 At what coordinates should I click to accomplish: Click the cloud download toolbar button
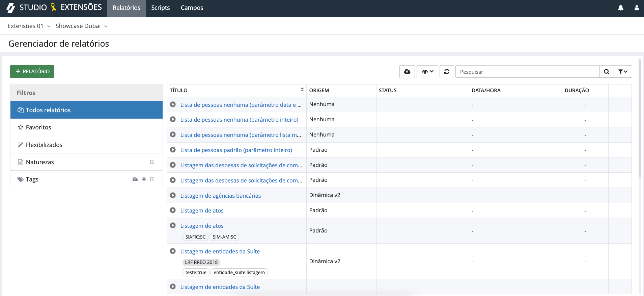click(x=407, y=72)
